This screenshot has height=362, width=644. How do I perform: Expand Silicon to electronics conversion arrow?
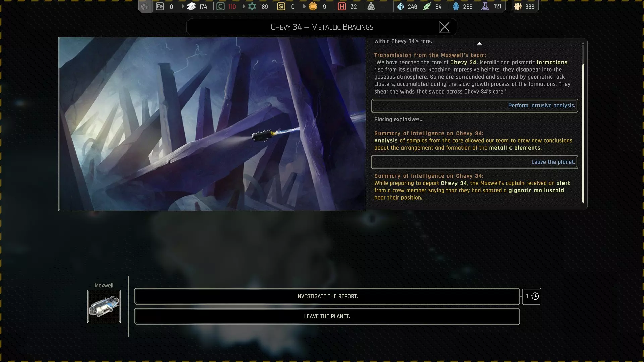coord(304,6)
